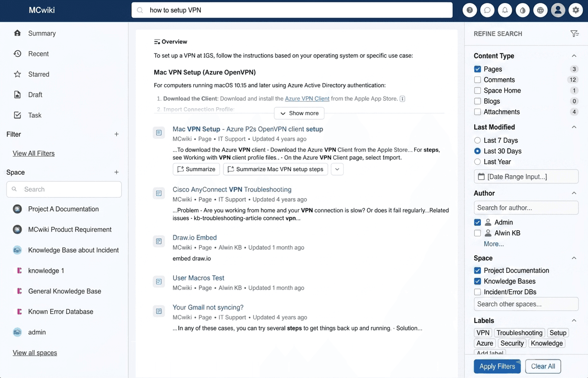Select the Azure label tag

pos(485,343)
